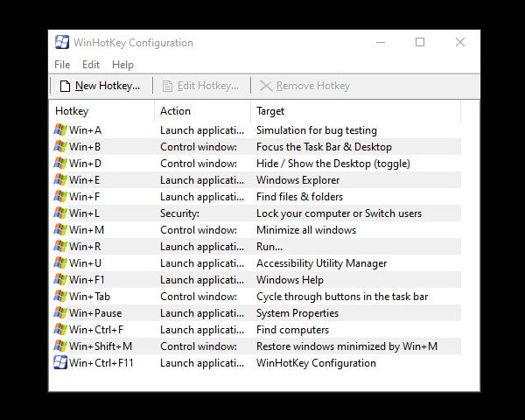Click the 'Windows Help' target cell
The width and height of the screenshot is (525, 420).
pyautogui.click(x=290, y=280)
